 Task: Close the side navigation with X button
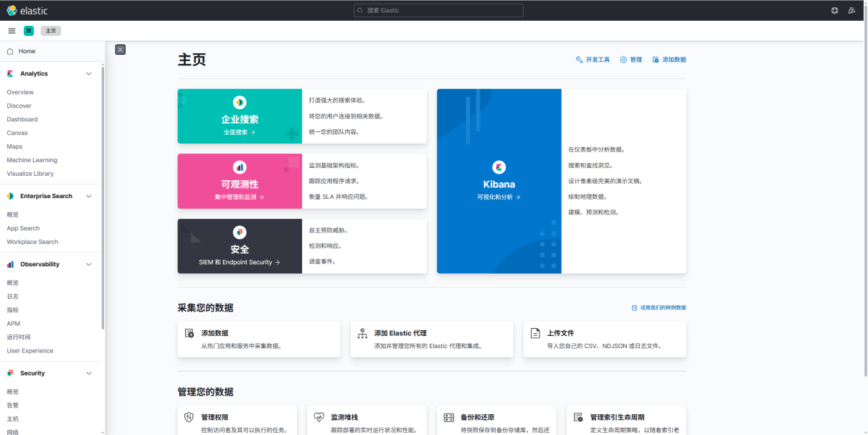121,50
